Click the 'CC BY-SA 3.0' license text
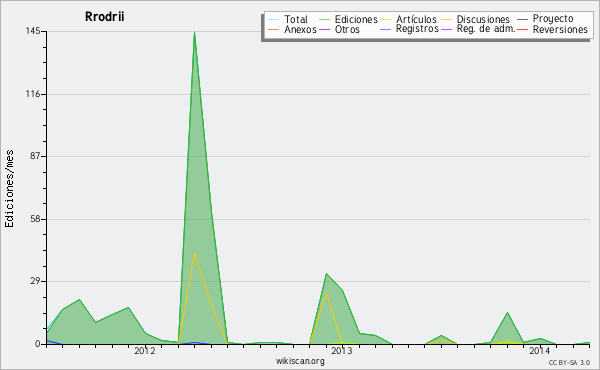The image size is (600, 370). tap(569, 362)
